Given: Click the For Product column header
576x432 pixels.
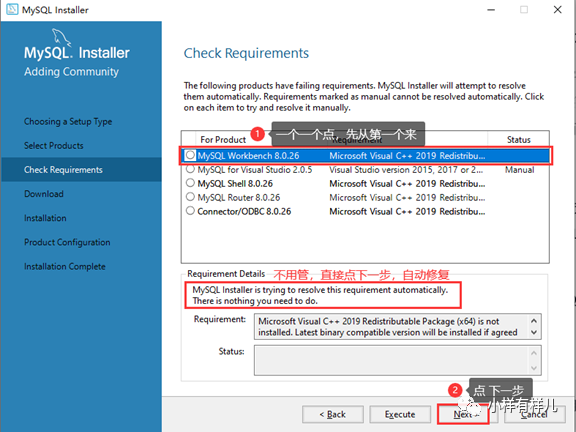Looking at the screenshot, I should click(x=223, y=140).
